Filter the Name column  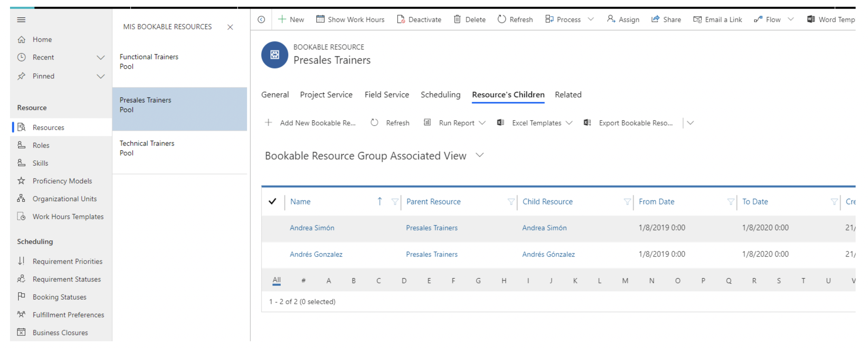[395, 202]
